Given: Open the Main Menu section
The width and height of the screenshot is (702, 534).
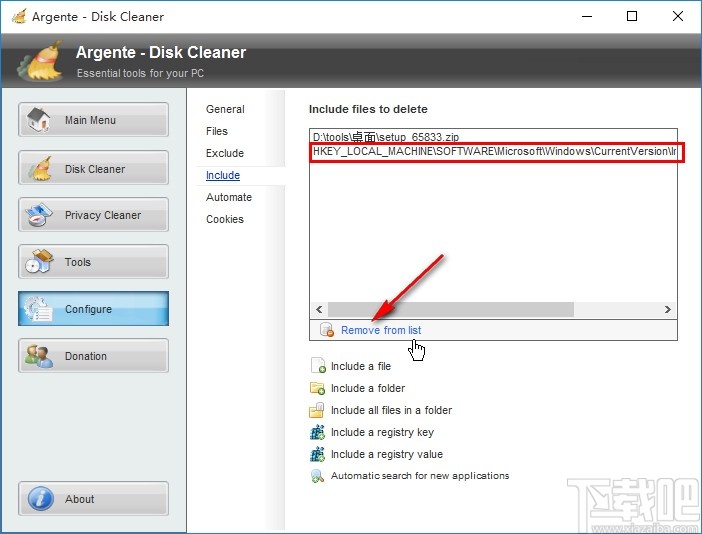Looking at the screenshot, I should click(x=94, y=120).
